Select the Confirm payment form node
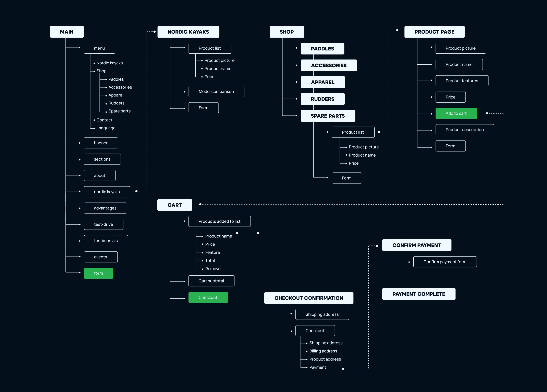Screen dimensions: 547x392 click(445, 262)
